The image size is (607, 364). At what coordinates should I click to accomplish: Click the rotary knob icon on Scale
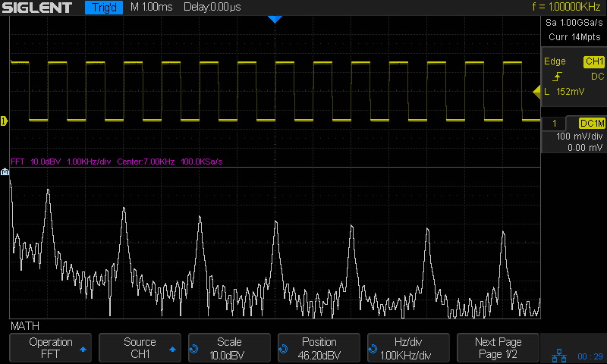pyautogui.click(x=194, y=349)
